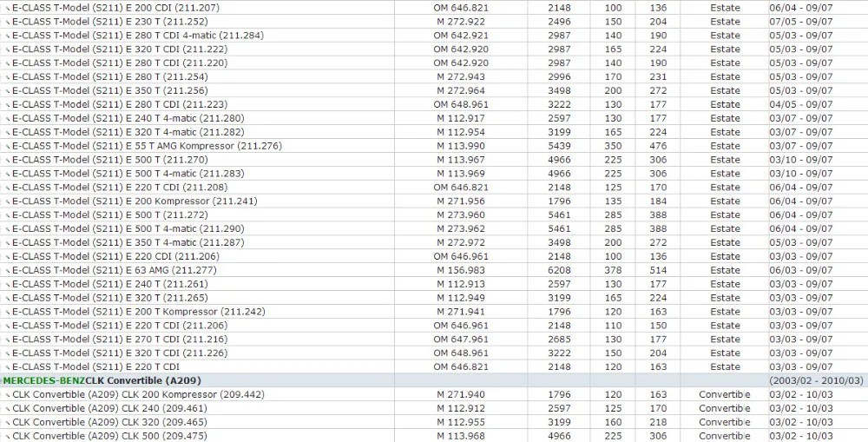Select row E 200 T Kompressor (211.242)
This screenshot has width=868, height=442.
434,311
